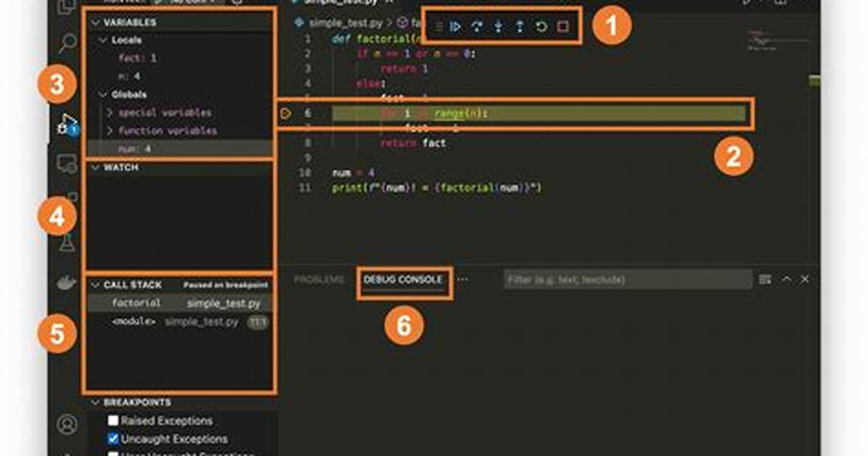Grab the debug toolbar drag handle

click(439, 26)
